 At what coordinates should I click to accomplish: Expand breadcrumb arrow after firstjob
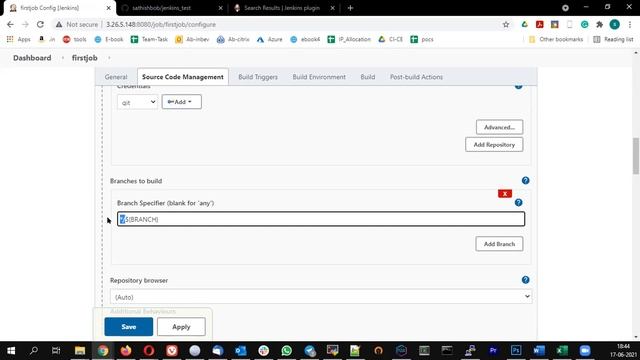109,58
